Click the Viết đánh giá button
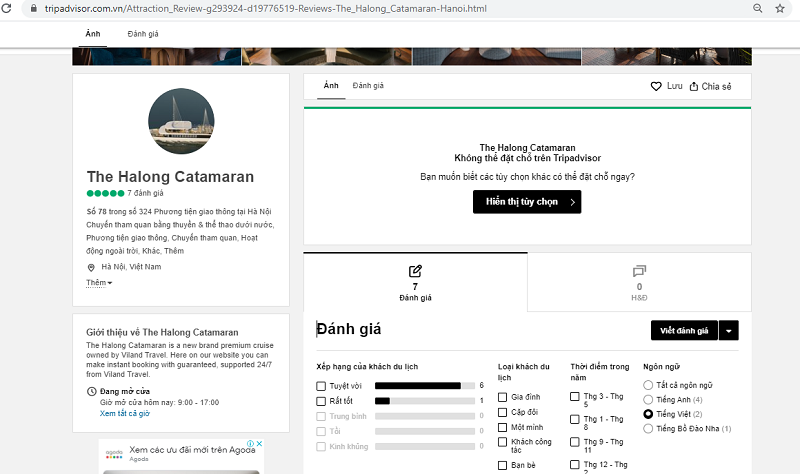The width and height of the screenshot is (800, 474). (684, 331)
